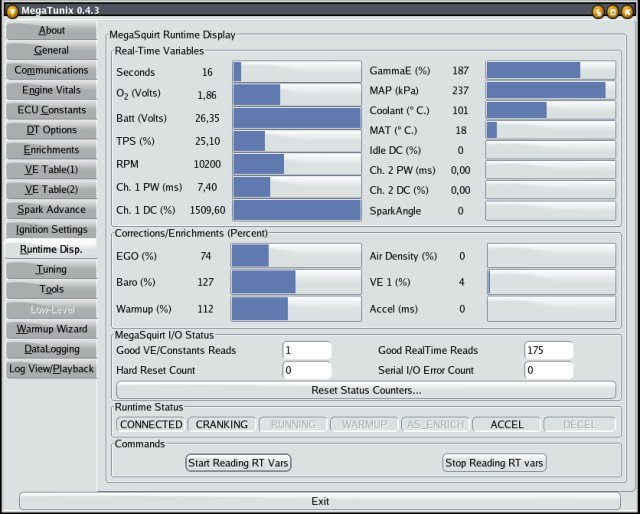
Task: Click Start Reading RT Vars
Action: (238, 463)
